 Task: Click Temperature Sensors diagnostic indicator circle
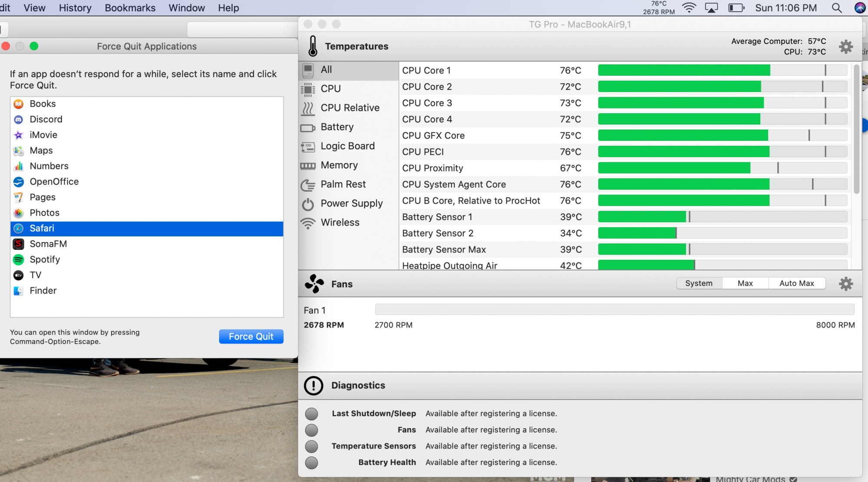pyautogui.click(x=311, y=446)
